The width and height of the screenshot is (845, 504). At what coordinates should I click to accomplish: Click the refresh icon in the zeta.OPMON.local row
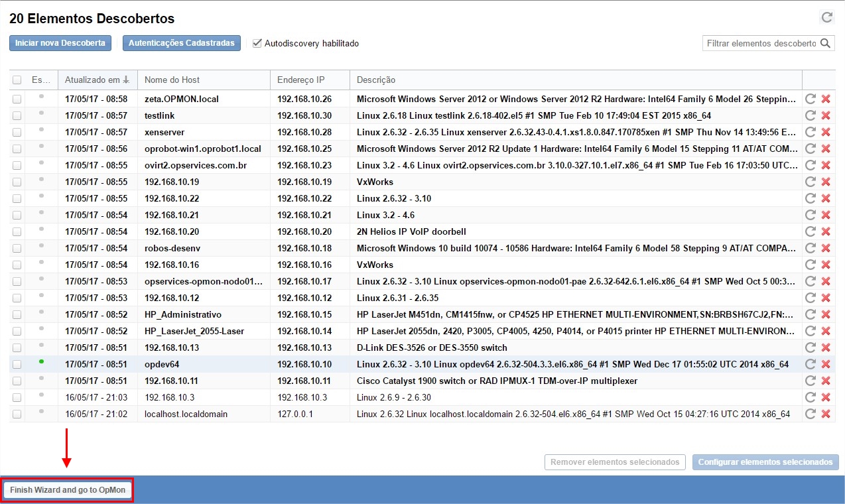[x=810, y=99]
